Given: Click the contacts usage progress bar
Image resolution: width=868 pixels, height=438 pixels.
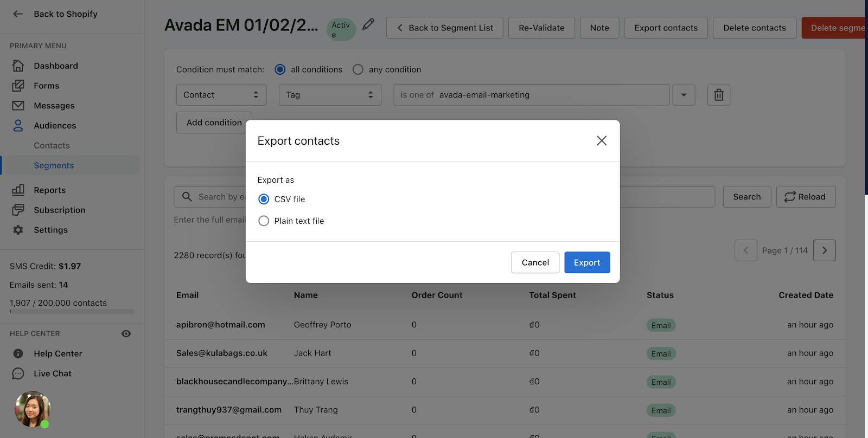Looking at the screenshot, I should coord(72,312).
